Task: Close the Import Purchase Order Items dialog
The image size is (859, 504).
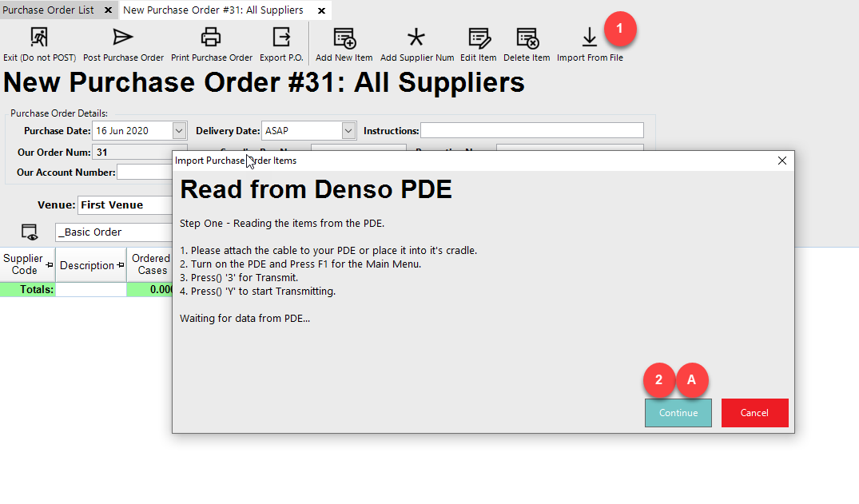Action: point(781,161)
